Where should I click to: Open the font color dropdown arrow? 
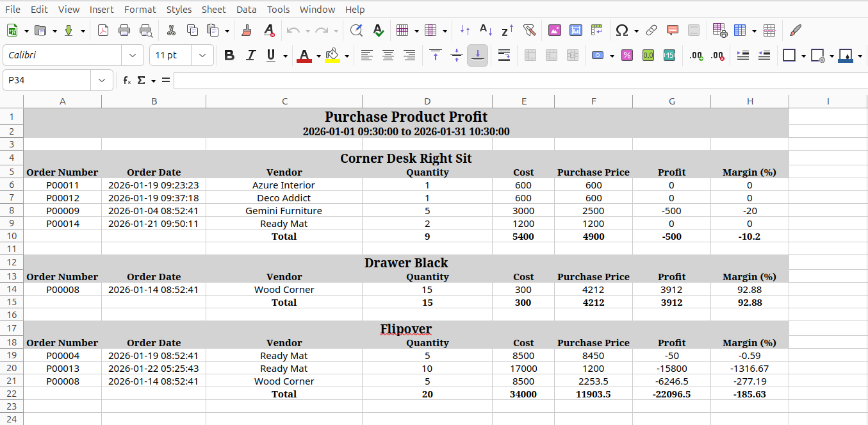pos(320,55)
